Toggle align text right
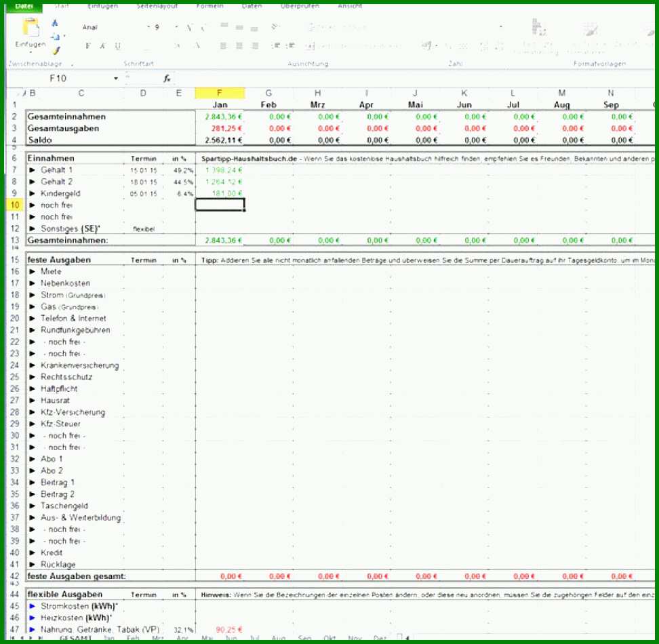659x644 pixels. pos(255,45)
